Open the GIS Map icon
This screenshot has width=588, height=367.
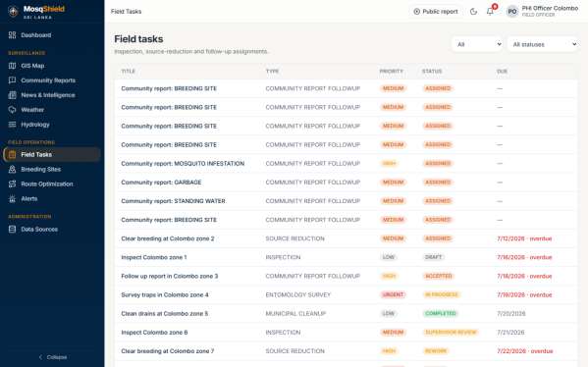coord(13,66)
